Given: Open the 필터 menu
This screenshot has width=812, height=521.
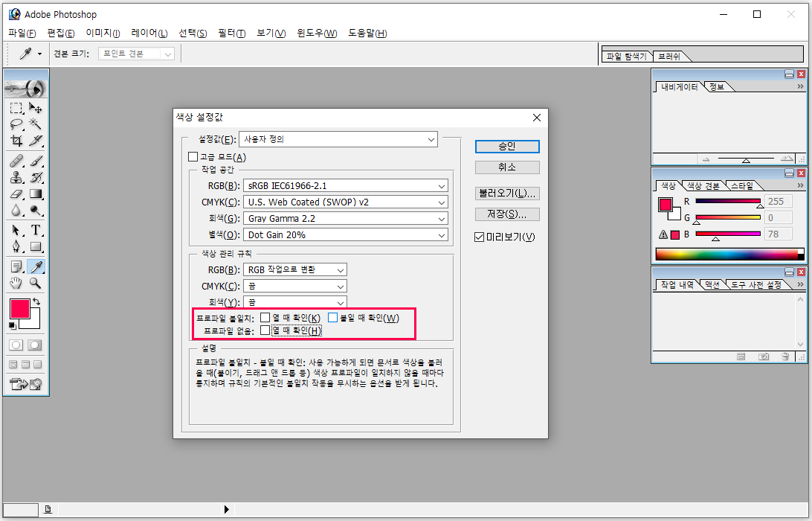Looking at the screenshot, I should click(231, 33).
